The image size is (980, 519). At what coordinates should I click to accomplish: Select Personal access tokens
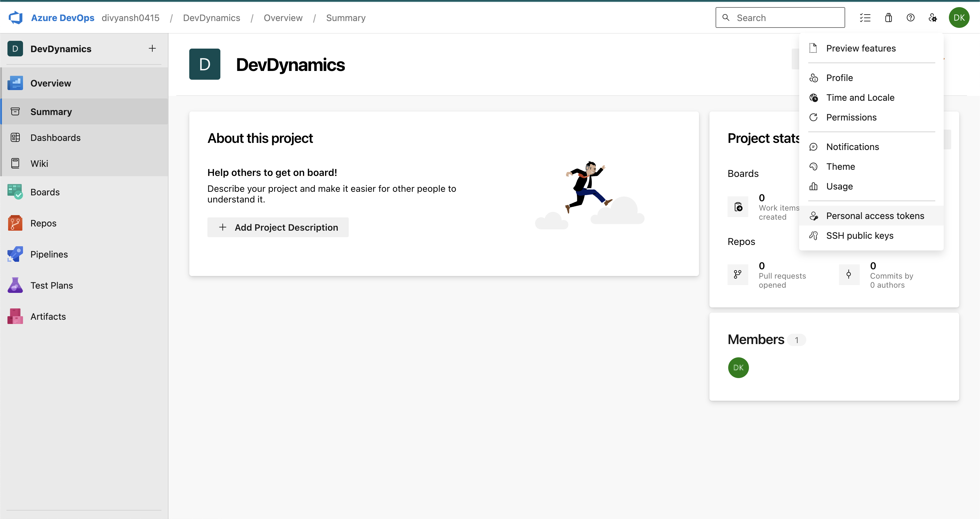pos(871,216)
